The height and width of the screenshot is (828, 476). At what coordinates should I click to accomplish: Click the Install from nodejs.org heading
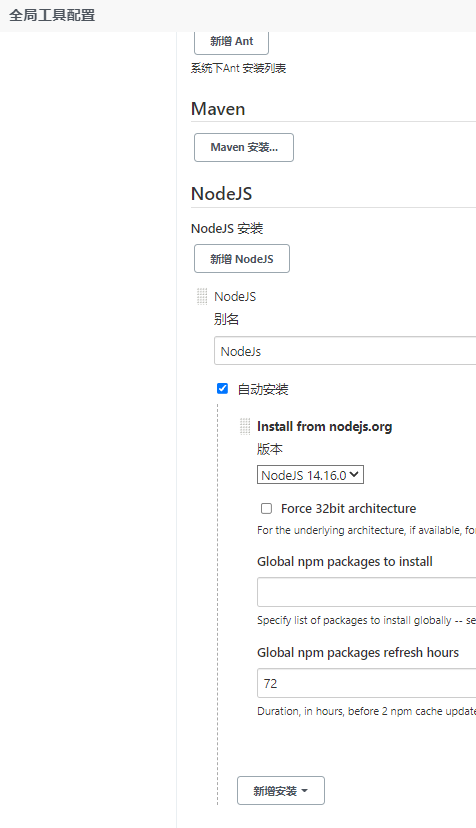(324, 427)
